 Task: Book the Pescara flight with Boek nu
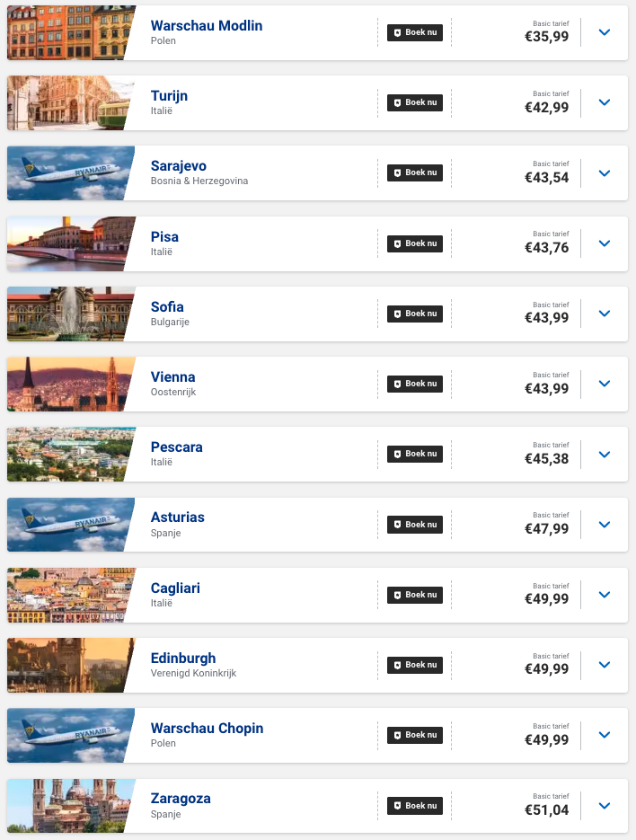(x=415, y=454)
